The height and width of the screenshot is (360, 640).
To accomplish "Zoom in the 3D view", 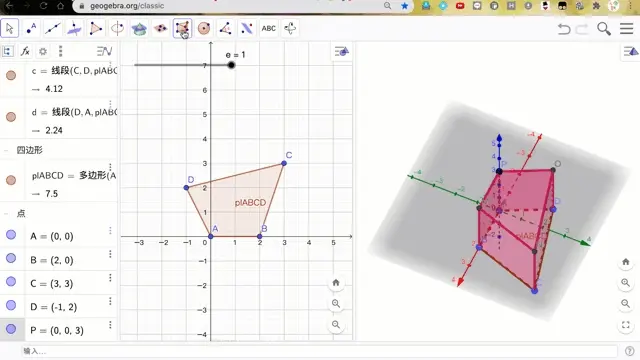I will point(625,282).
